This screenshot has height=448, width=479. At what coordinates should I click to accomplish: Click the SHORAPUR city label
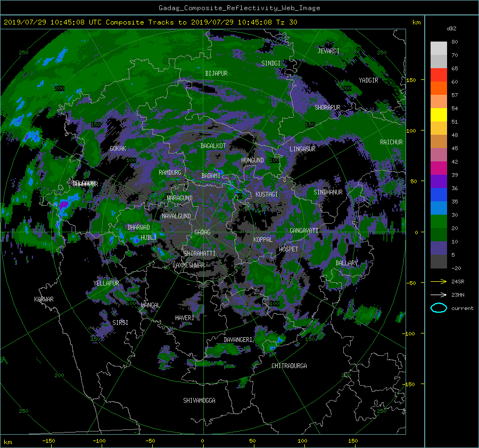point(327,108)
